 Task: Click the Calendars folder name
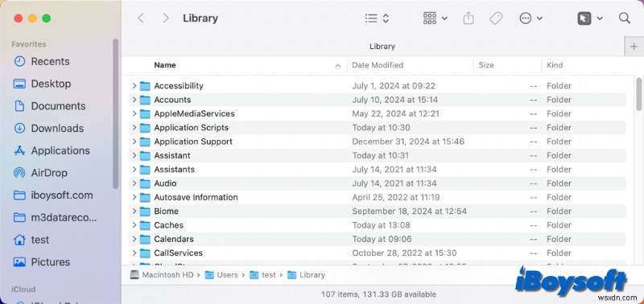[174, 239]
